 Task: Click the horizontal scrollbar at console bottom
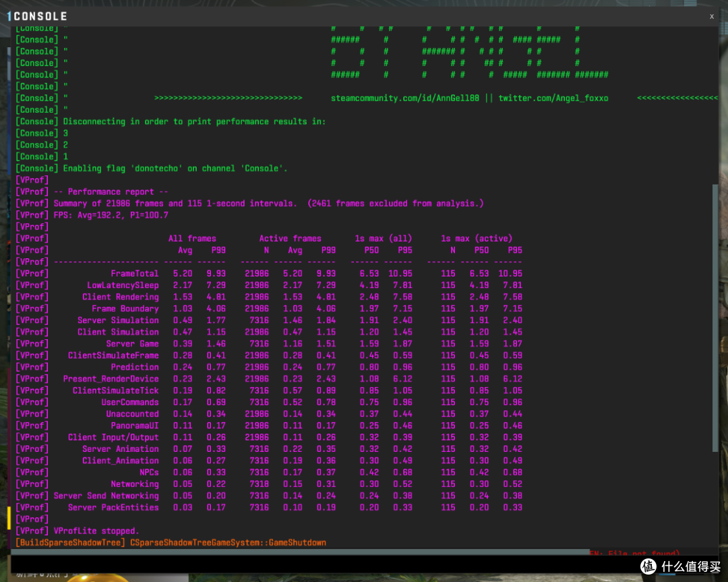pyautogui.click(x=300, y=552)
